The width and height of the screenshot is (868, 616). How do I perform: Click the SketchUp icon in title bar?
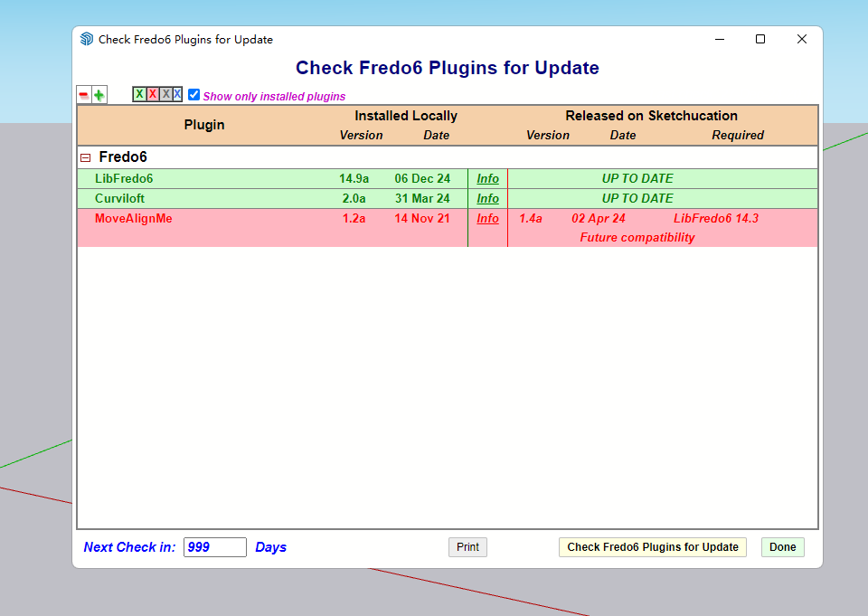[x=87, y=40]
